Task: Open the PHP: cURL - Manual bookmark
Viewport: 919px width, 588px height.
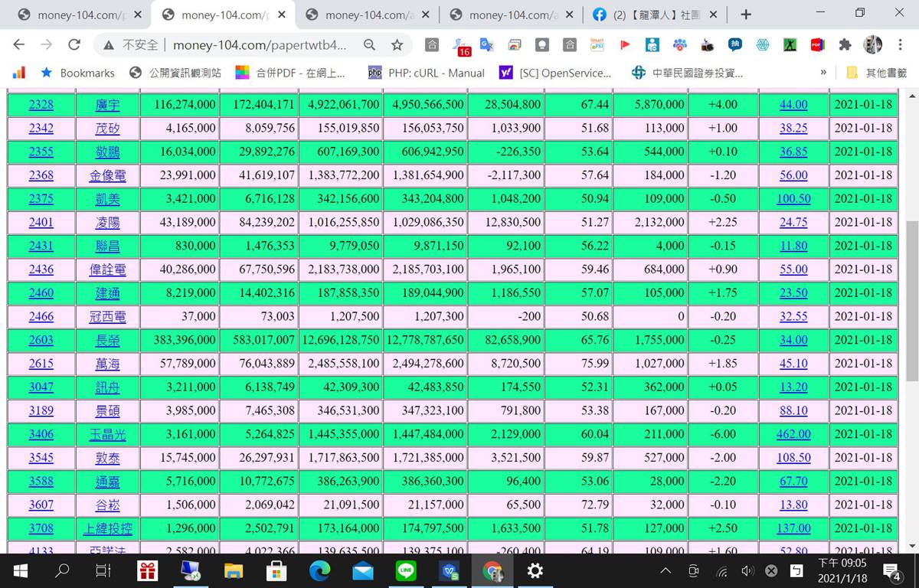Action: coord(427,73)
